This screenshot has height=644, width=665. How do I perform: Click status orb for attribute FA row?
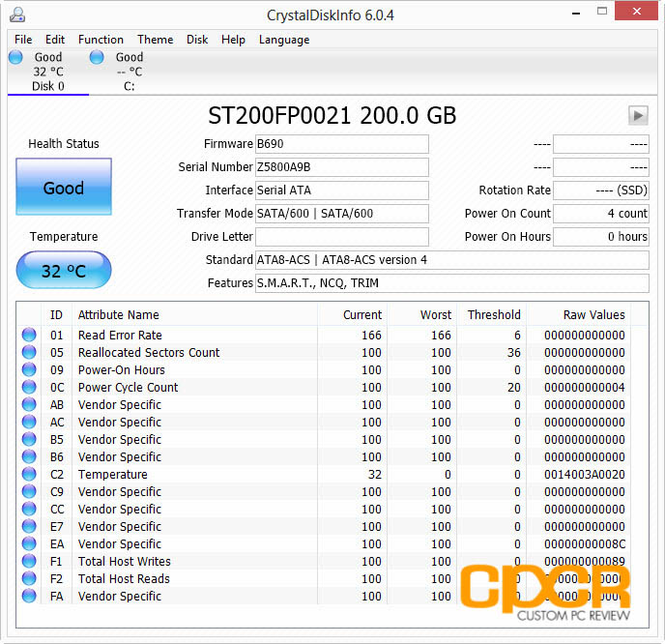(x=29, y=596)
